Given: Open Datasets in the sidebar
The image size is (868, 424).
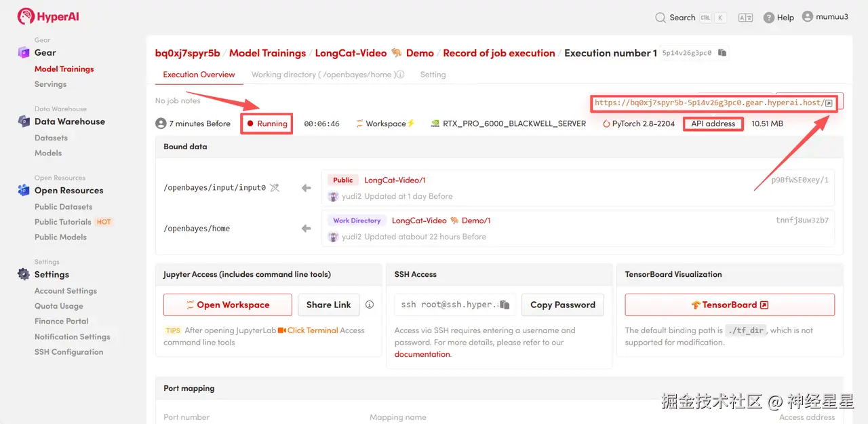Looking at the screenshot, I should point(51,138).
